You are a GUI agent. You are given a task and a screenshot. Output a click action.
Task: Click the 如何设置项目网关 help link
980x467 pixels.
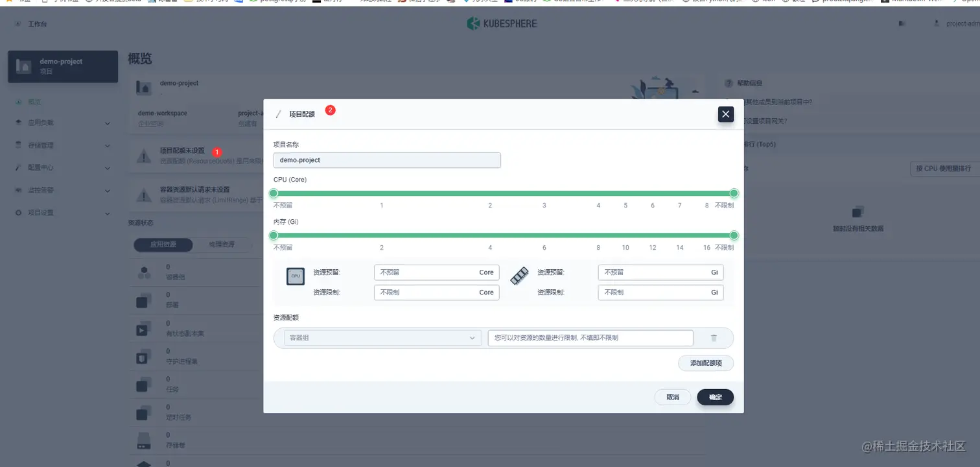tap(766, 121)
